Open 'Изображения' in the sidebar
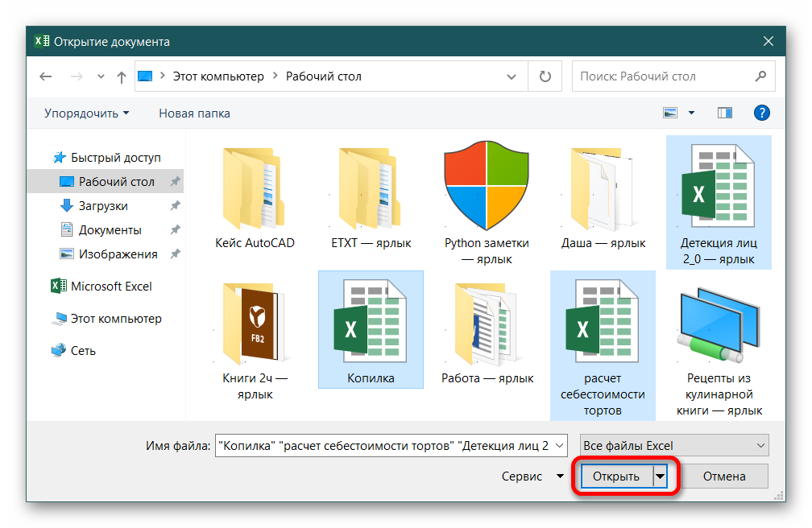The height and width of the screenshot is (528, 812). pos(109,254)
